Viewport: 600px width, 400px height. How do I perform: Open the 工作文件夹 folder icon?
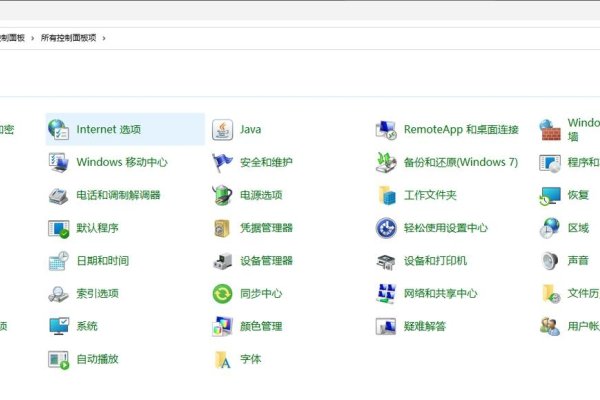tap(386, 195)
